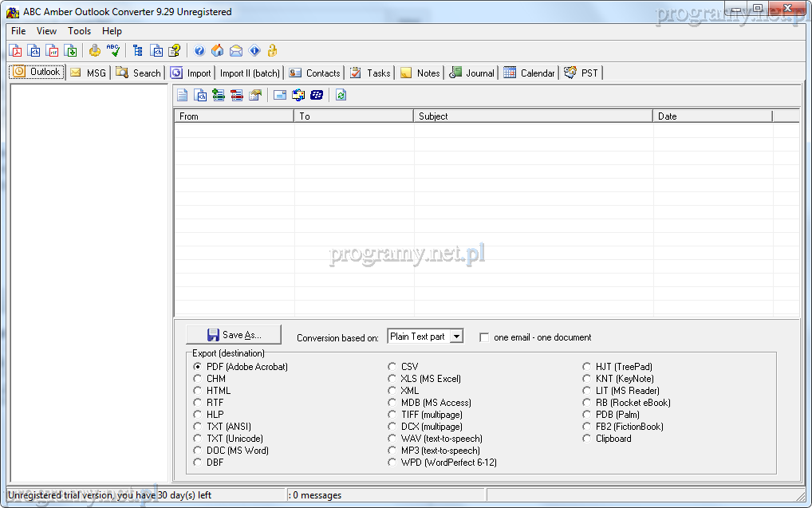Select XLS (MS Excel) export option
Viewport: 812px width, 508px height.
click(392, 379)
